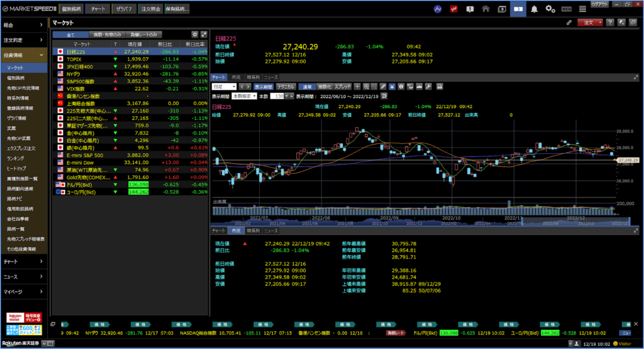Image resolution: width=644 pixels, height=349 pixels.
Task: Switch lower panel to チャート tab
Action: (218, 231)
